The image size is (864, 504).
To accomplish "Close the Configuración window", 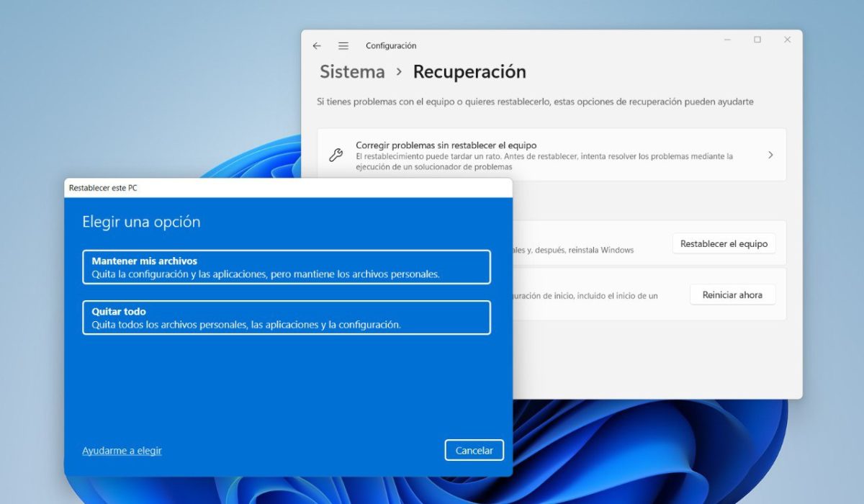I will (x=787, y=40).
